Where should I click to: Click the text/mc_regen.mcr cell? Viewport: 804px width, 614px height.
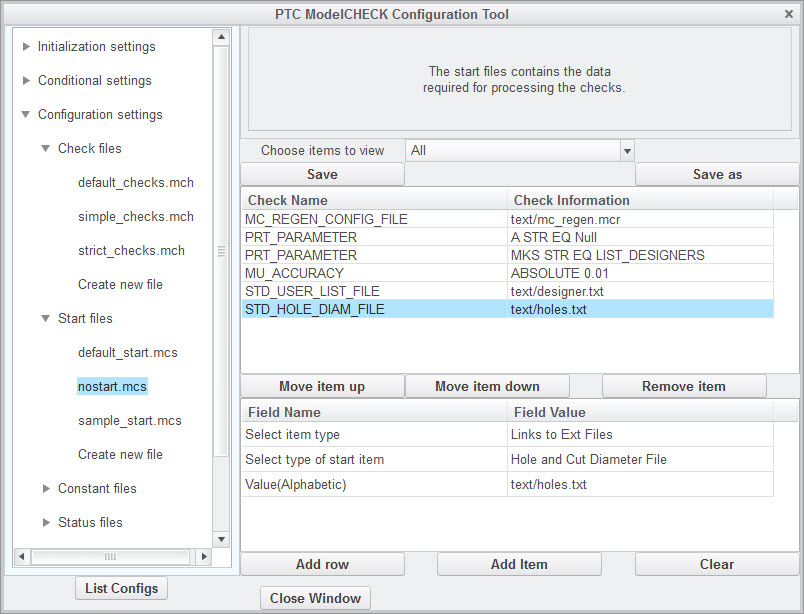(640, 220)
